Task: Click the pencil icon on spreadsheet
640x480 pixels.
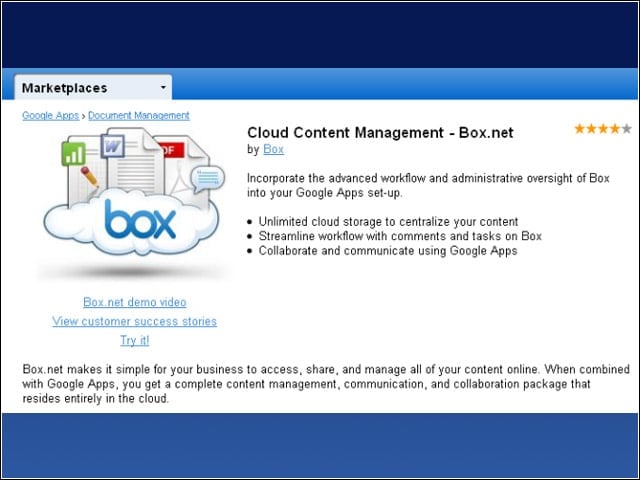Action: coord(89,177)
